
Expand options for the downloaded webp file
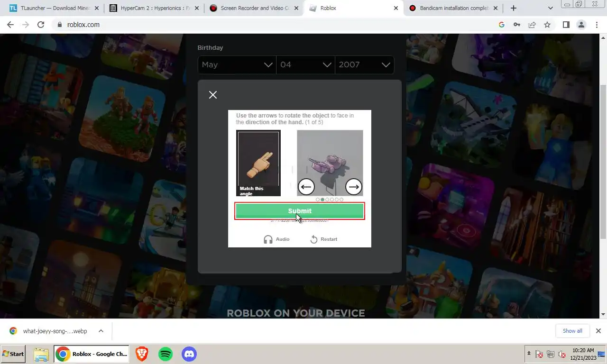(x=101, y=331)
